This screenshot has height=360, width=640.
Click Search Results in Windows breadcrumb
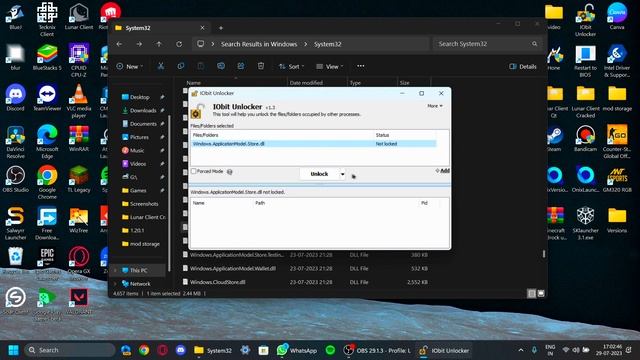259,44
